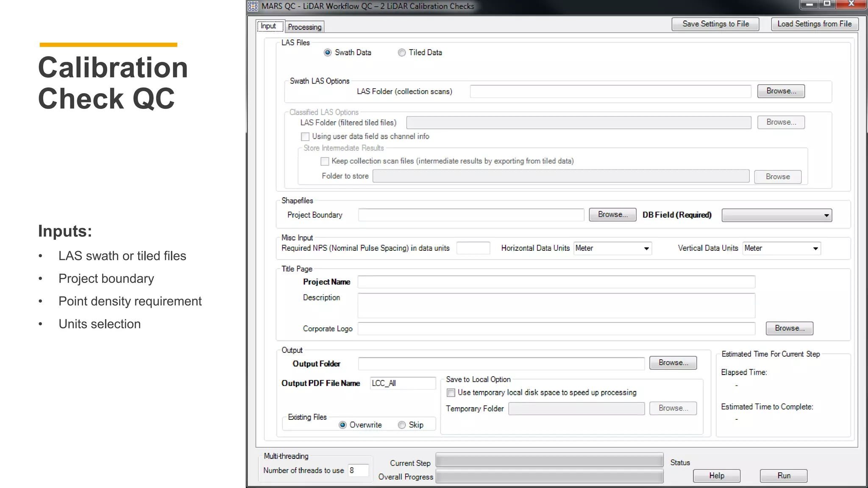Select the Swath Data radio button
868x488 pixels.
[x=328, y=53]
